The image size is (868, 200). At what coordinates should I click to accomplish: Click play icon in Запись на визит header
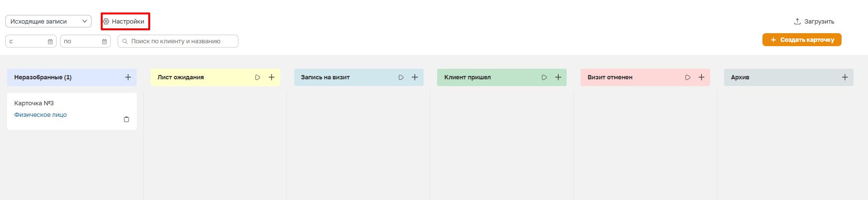coord(401,77)
